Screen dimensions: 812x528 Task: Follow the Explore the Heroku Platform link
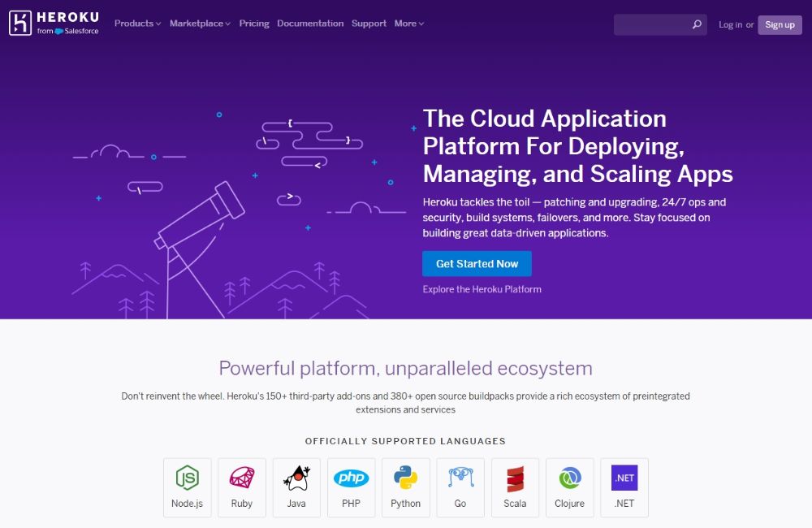tap(482, 289)
